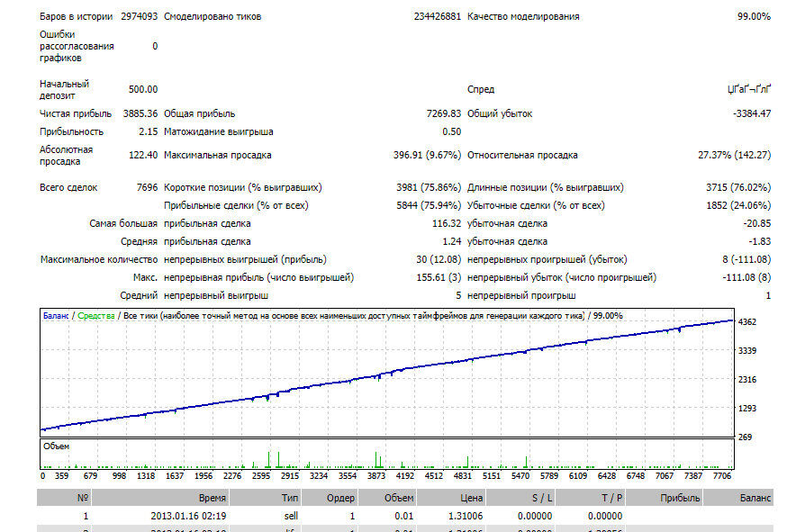Select the 4362 balance axis label
The height and width of the screenshot is (532, 787).
point(746,322)
